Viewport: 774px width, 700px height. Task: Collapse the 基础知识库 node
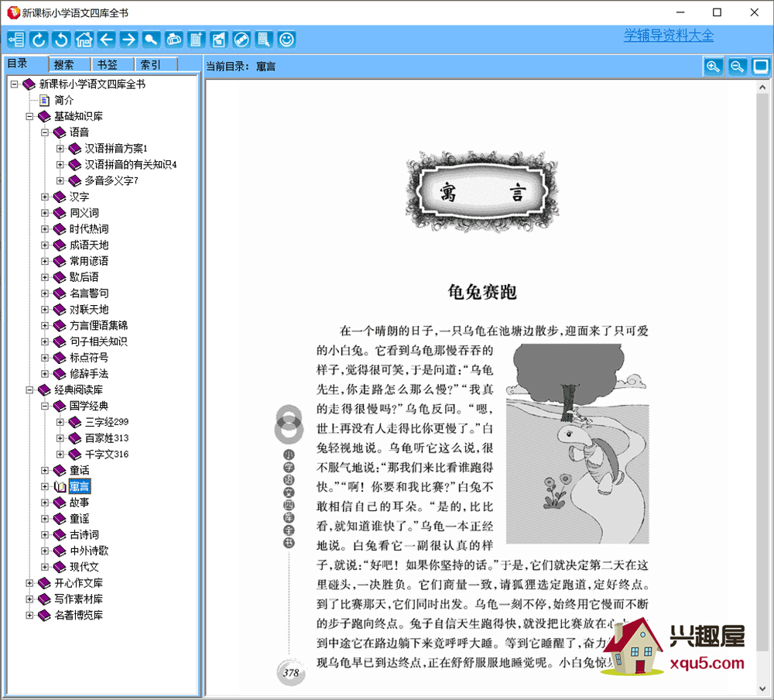click(29, 117)
